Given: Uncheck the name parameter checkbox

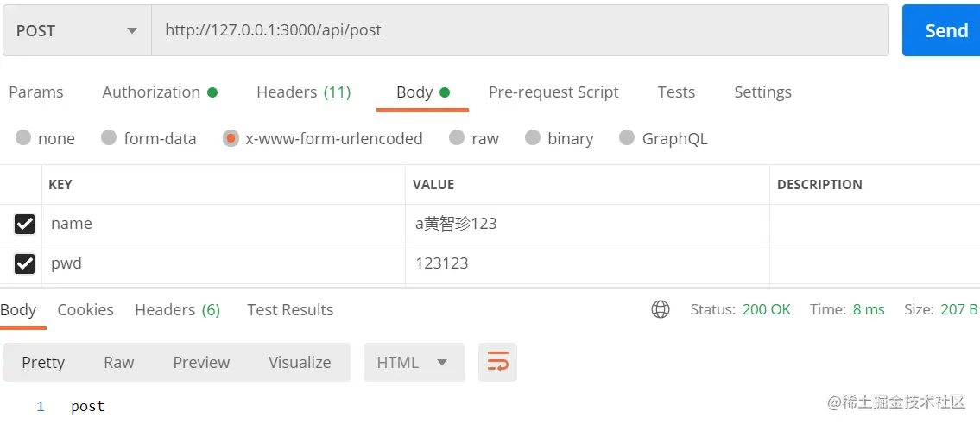Looking at the screenshot, I should [24, 224].
